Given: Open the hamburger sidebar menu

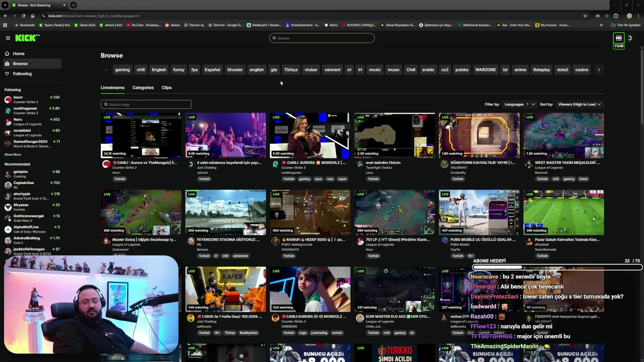Looking at the screenshot, I should coord(8,38).
